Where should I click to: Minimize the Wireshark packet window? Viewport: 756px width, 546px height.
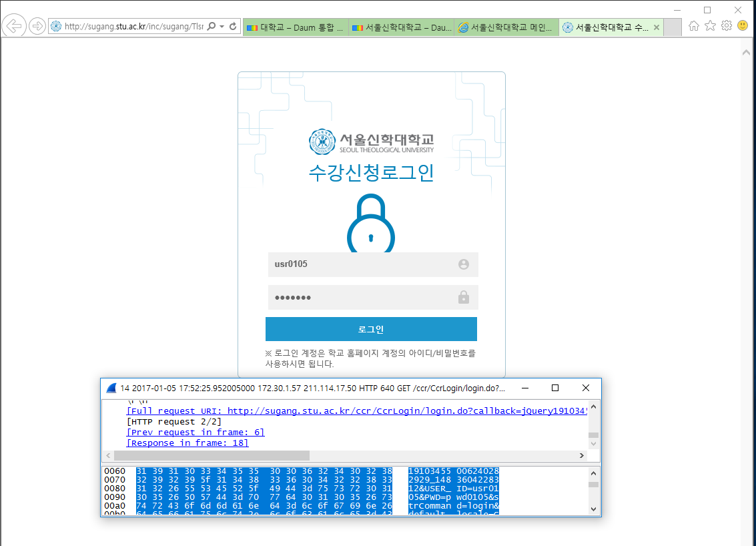point(525,388)
